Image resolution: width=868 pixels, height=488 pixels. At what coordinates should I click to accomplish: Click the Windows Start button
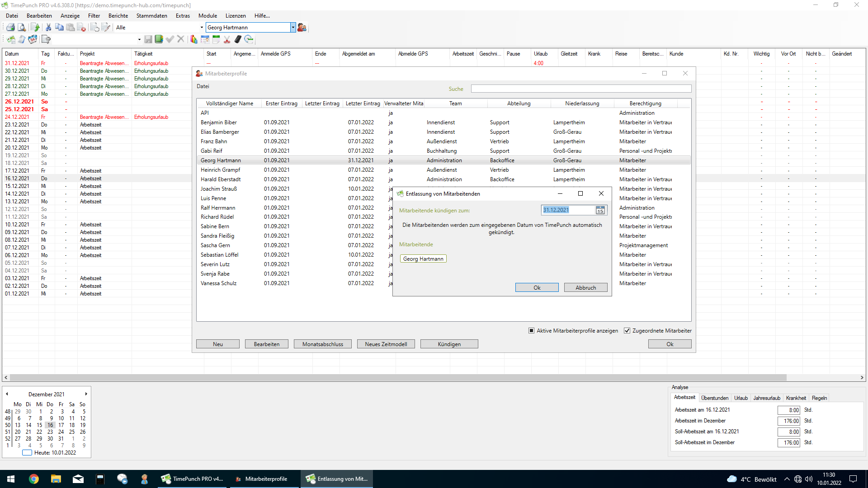[x=11, y=479]
